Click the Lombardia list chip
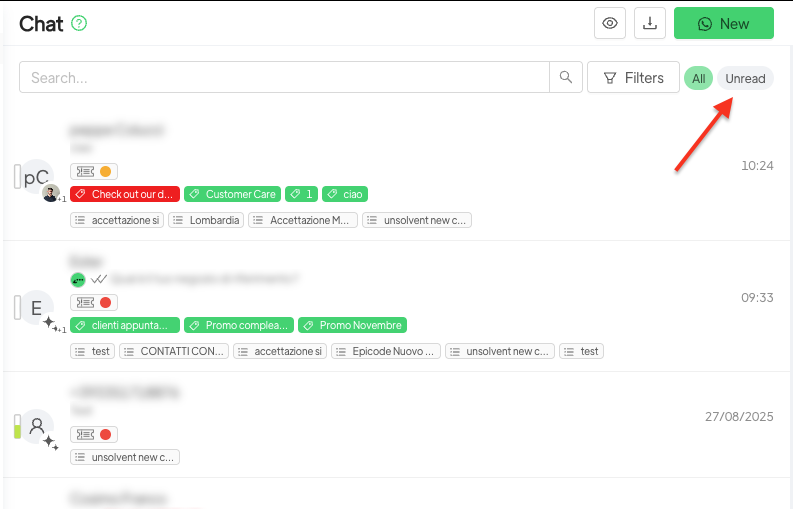 coord(206,220)
